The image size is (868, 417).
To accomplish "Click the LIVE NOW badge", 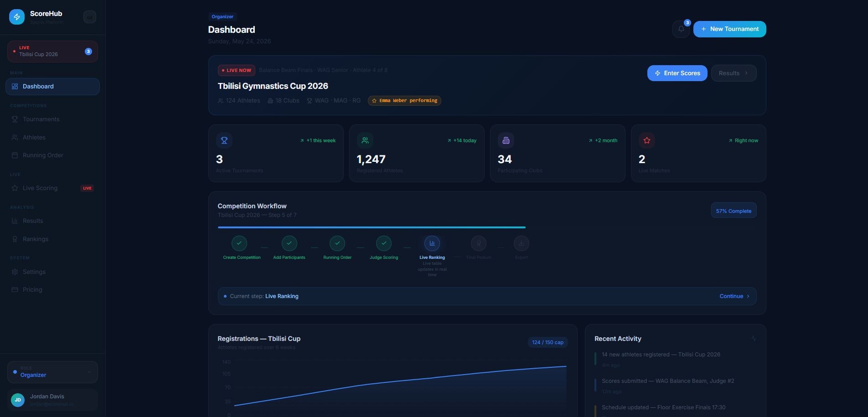I will click(x=237, y=71).
